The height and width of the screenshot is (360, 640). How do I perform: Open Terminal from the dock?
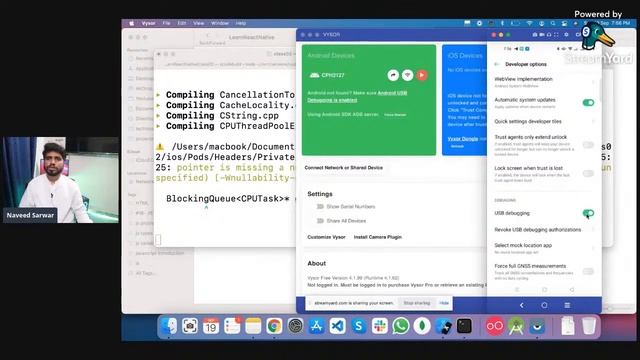(464, 326)
